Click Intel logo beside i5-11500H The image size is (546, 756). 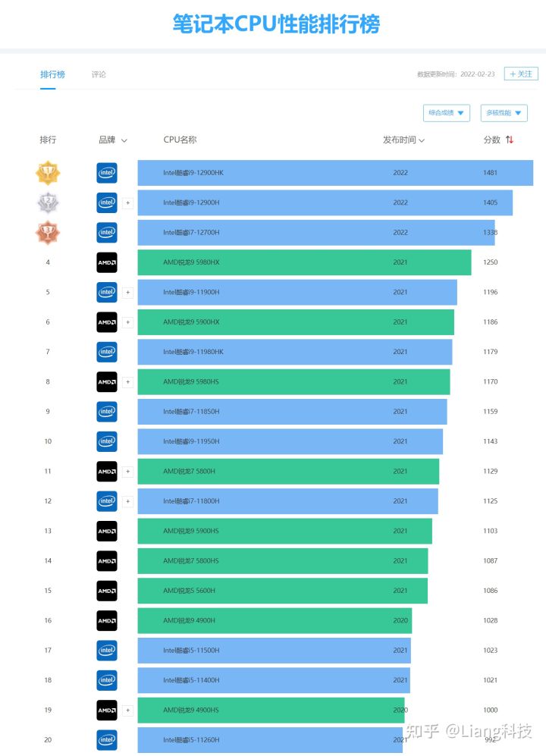point(107,650)
